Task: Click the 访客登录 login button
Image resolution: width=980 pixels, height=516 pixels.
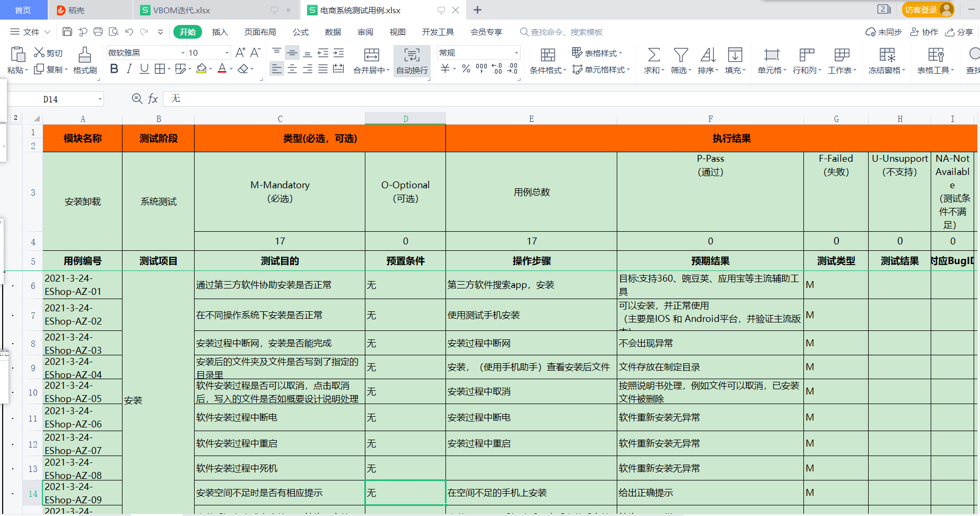Action: (x=928, y=10)
